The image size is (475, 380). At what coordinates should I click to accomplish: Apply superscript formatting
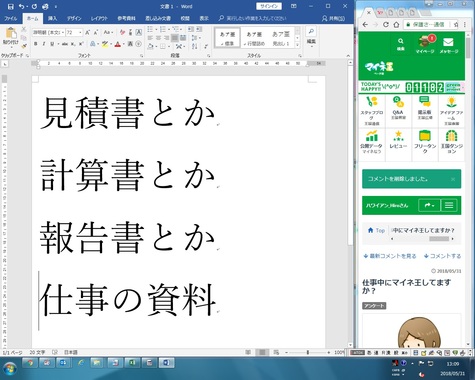tap(81, 44)
